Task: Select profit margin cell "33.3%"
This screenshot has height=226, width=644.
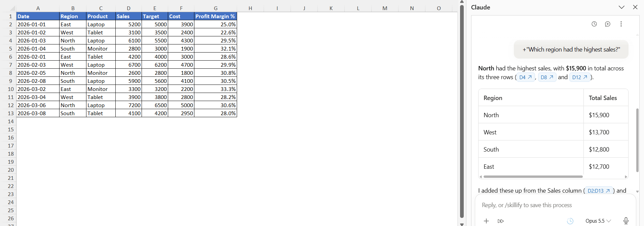Action: 216,89
